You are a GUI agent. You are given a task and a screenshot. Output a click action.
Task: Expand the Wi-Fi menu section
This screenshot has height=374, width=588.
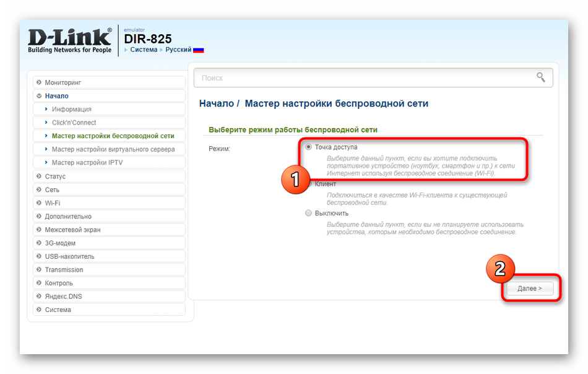pyautogui.click(x=52, y=203)
